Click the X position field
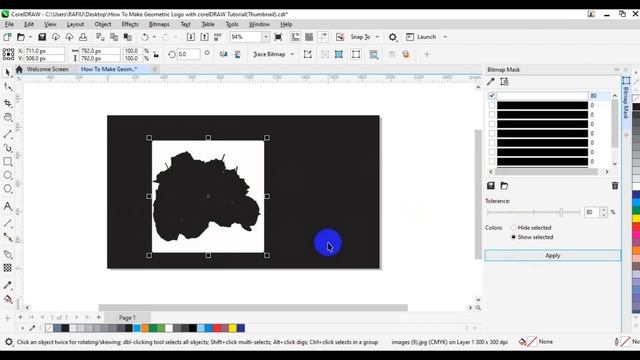Screen dimensions: 640x360 (x=44, y=51)
